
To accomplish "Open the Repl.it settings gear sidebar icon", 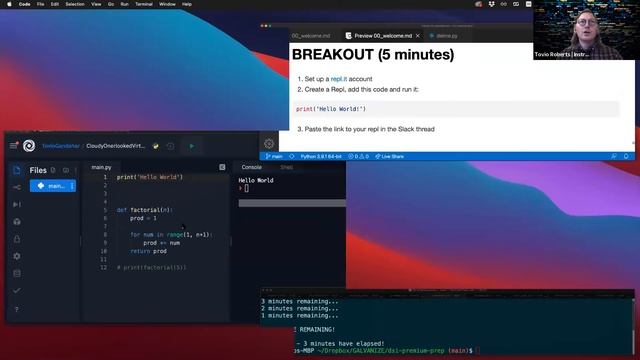I will [17, 256].
